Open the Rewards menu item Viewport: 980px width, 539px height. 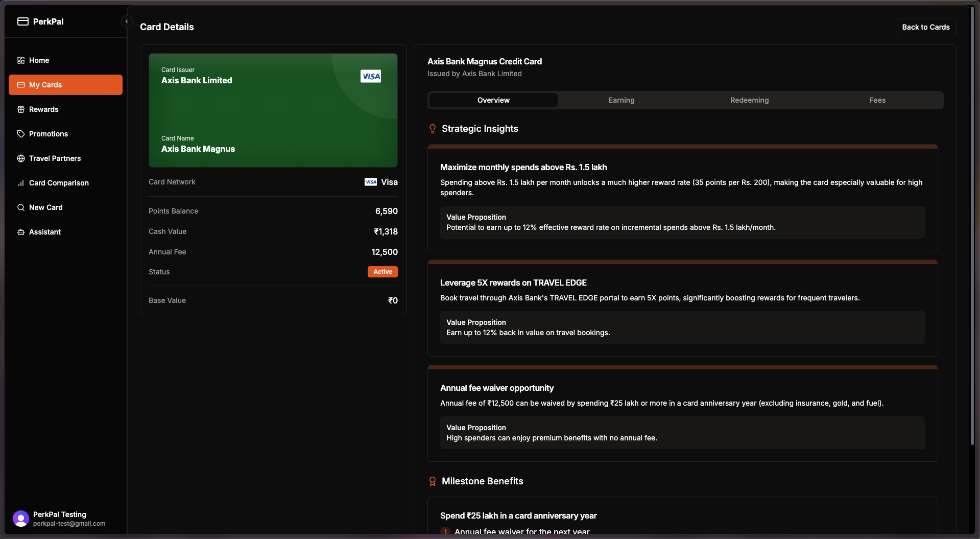[x=65, y=109]
